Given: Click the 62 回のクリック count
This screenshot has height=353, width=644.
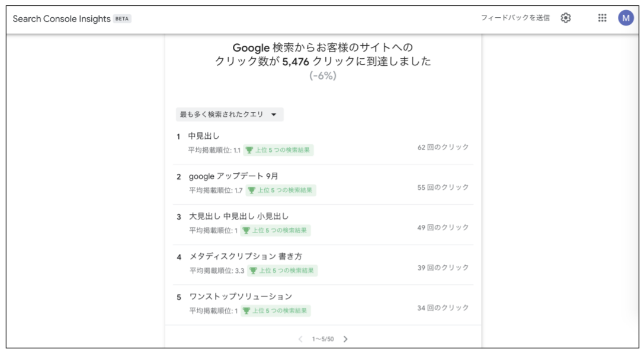Looking at the screenshot, I should tap(443, 147).
